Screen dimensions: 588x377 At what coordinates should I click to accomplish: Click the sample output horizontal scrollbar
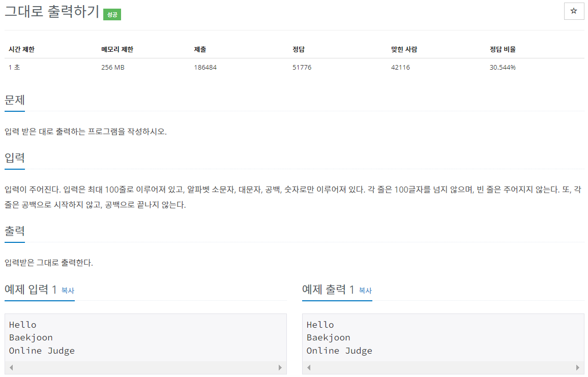tap(444, 368)
